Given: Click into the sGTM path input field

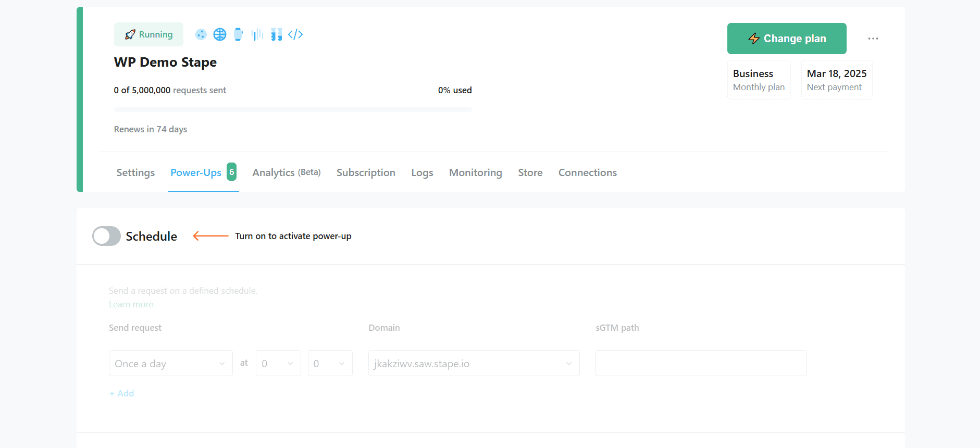Looking at the screenshot, I should [x=701, y=363].
